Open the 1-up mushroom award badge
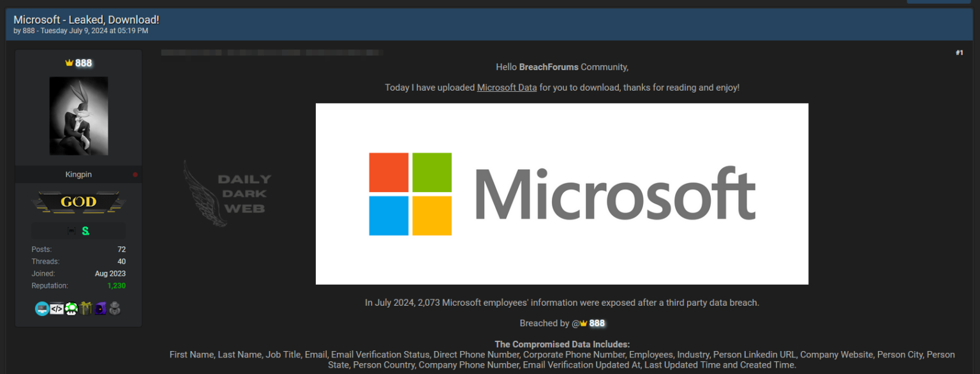Image resolution: width=980 pixels, height=374 pixels. pos(71,308)
